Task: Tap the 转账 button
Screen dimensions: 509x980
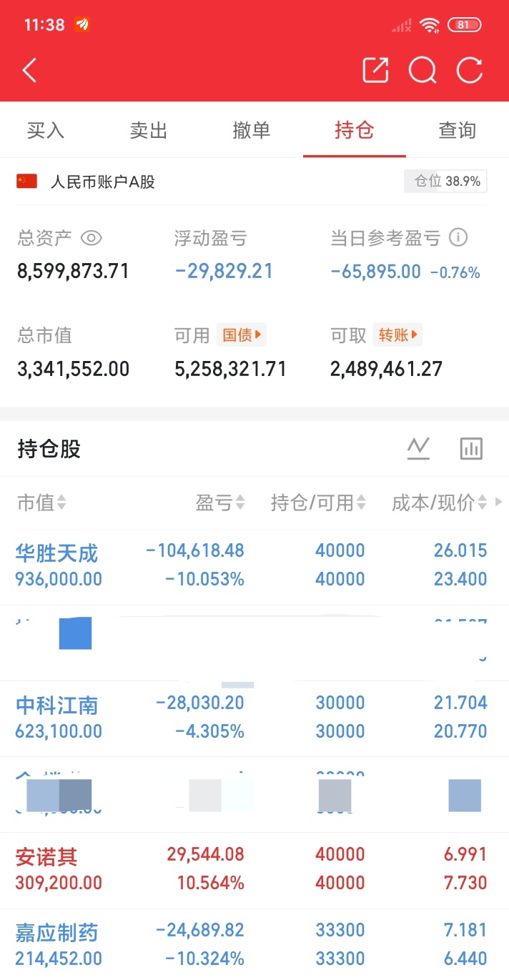Action: click(397, 335)
